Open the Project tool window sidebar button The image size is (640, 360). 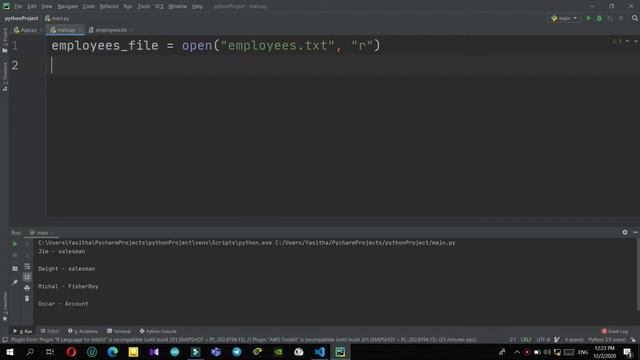[x=5, y=40]
